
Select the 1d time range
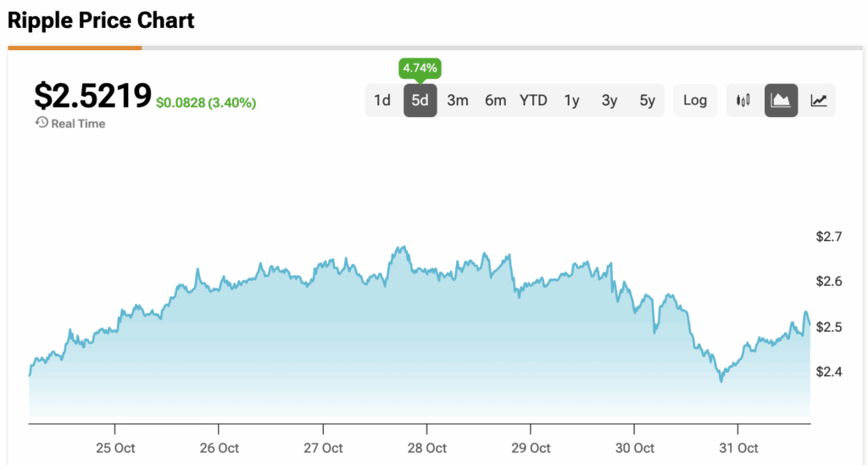[x=382, y=100]
